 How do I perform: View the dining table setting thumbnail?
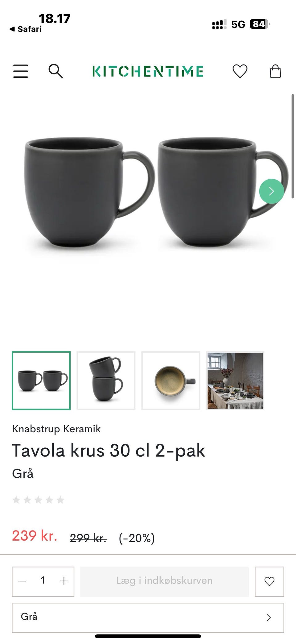pos(235,380)
